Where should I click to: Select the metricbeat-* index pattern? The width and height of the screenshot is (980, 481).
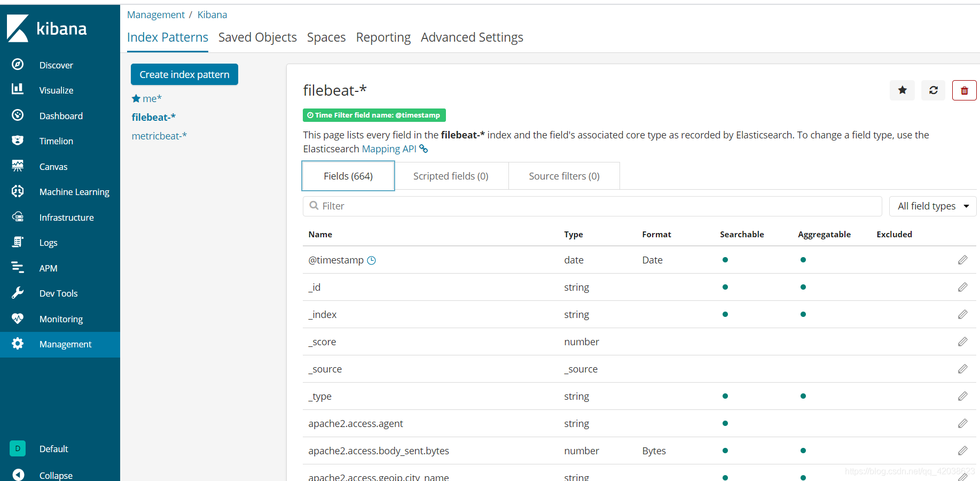pos(159,136)
